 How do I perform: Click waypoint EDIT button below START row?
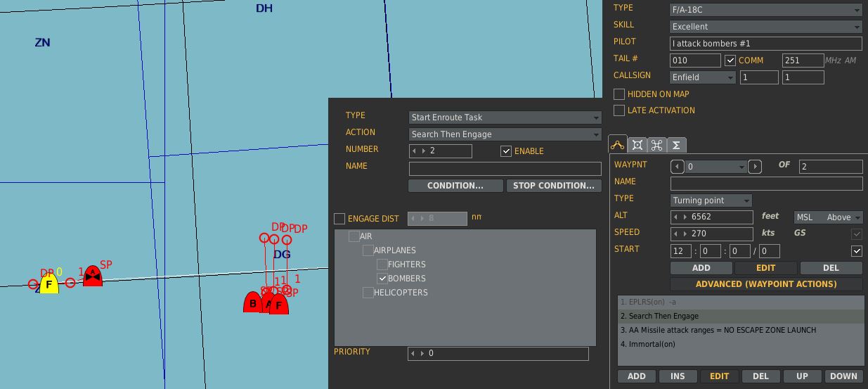[x=766, y=268]
